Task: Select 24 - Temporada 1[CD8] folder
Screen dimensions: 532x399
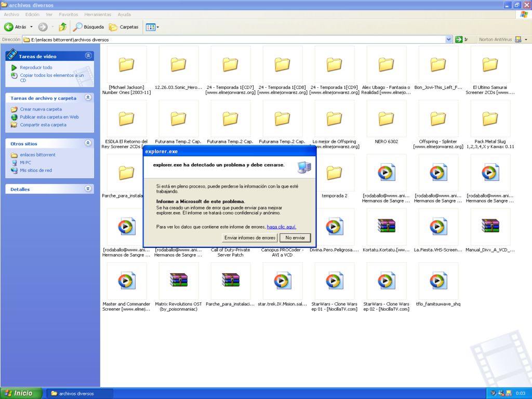Action: (x=282, y=71)
